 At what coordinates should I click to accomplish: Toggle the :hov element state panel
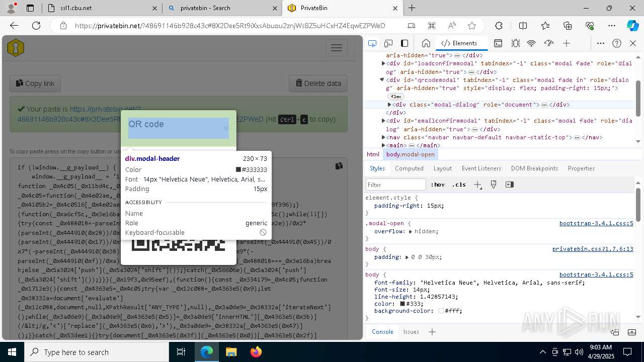point(437,185)
